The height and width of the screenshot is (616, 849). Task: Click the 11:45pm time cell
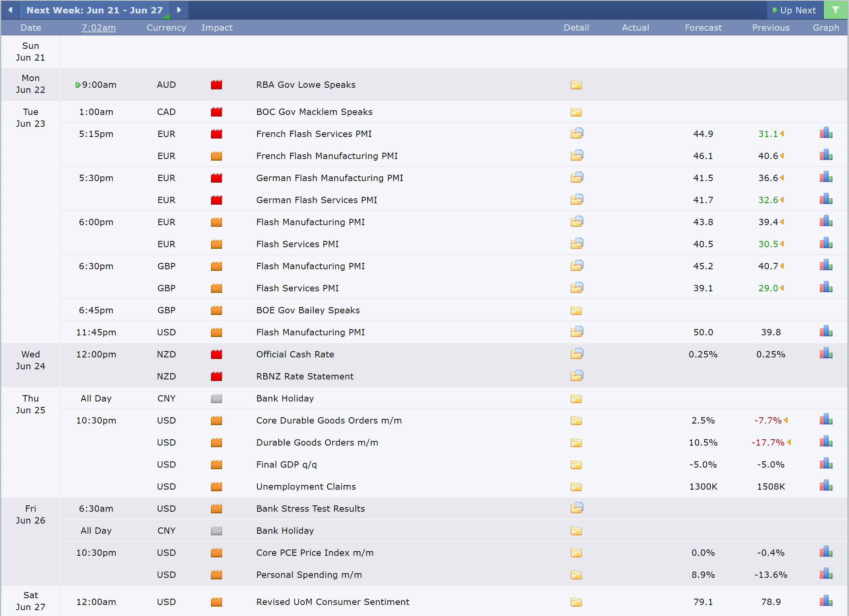(x=96, y=332)
